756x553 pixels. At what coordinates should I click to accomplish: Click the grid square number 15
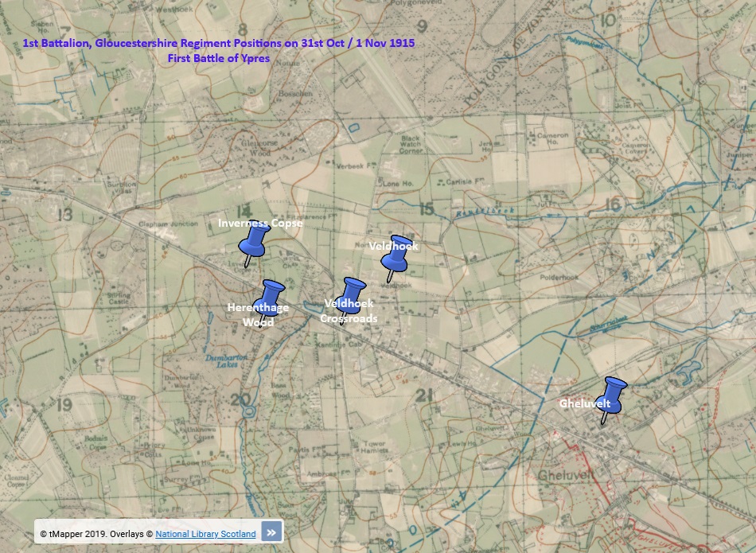pos(427,208)
